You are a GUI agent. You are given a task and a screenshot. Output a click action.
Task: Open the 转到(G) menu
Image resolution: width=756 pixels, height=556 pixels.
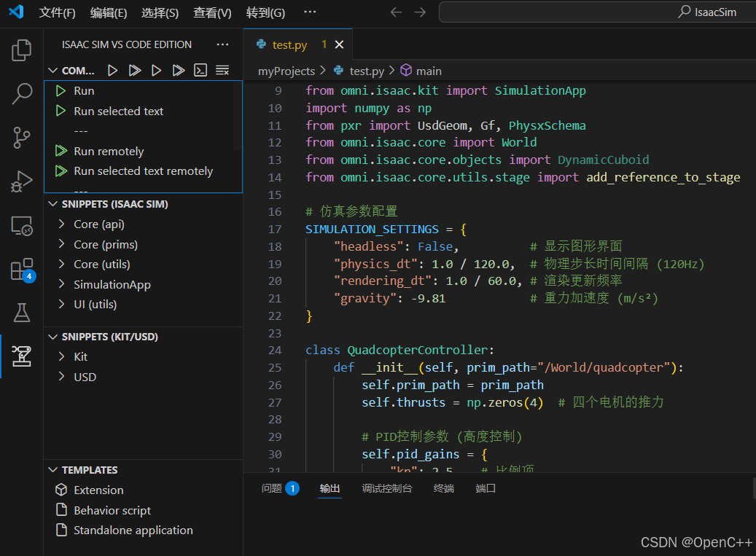point(265,12)
